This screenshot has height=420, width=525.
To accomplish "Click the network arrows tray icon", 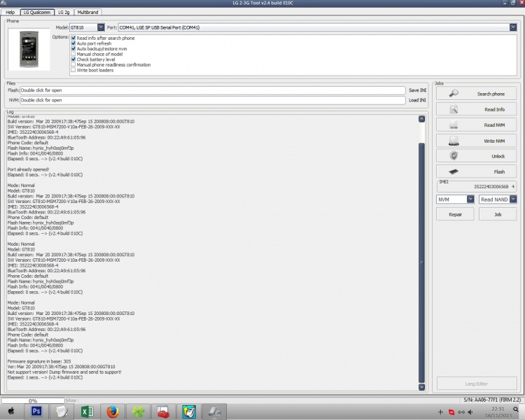I will 461,412.
